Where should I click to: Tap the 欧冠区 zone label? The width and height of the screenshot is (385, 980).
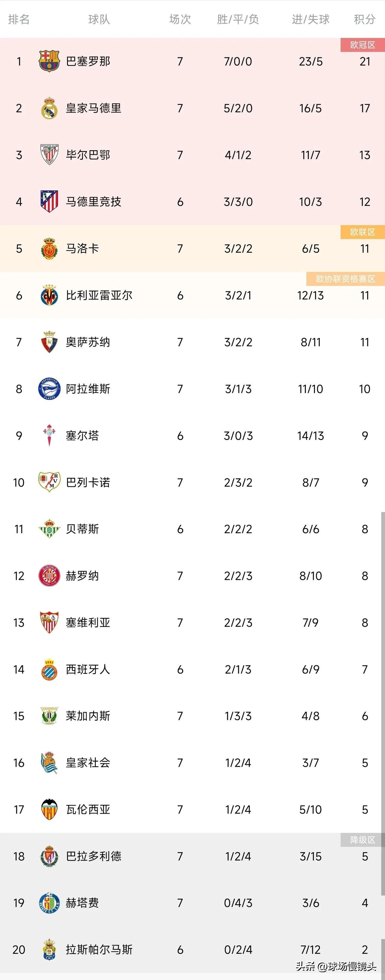click(x=362, y=45)
